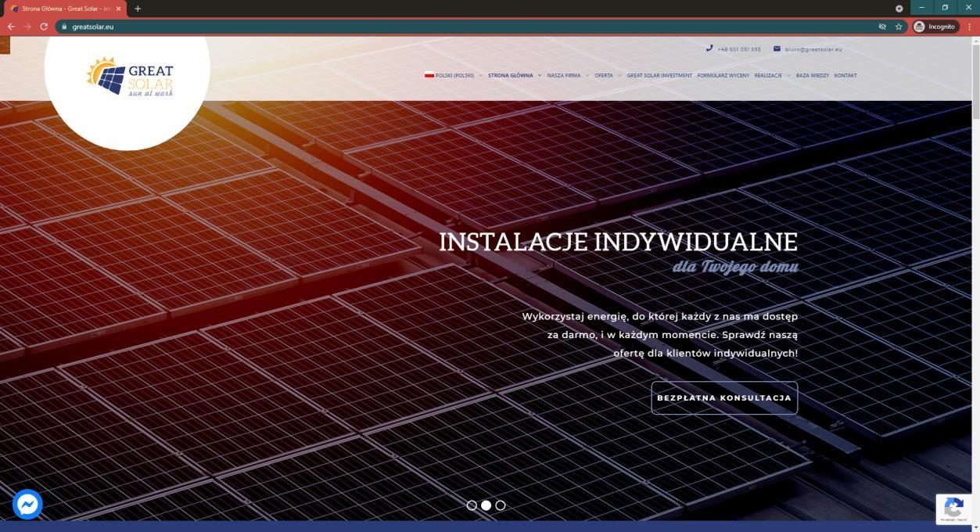This screenshot has height=532, width=980.
Task: Click the Incognito profile indicator
Action: pos(935,26)
